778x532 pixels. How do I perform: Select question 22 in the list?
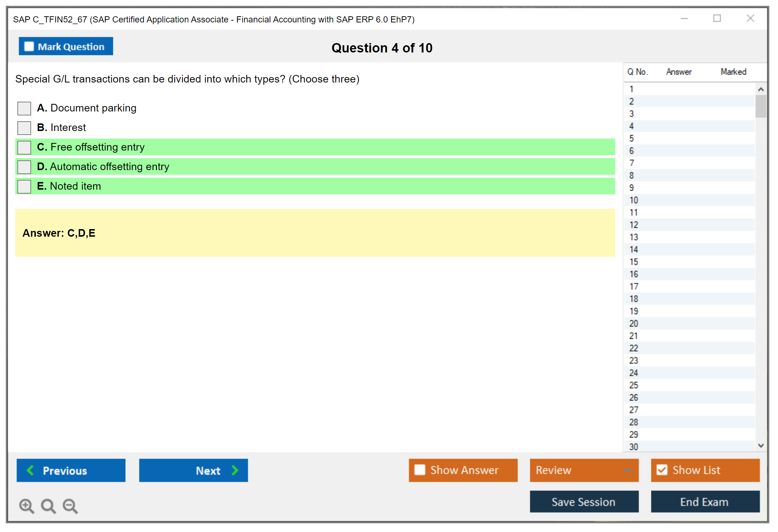[634, 348]
